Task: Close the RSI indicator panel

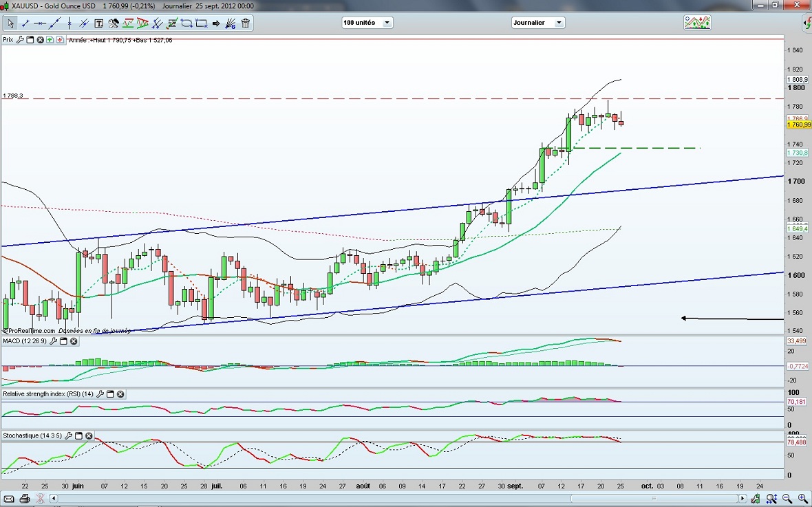Action: coord(120,394)
